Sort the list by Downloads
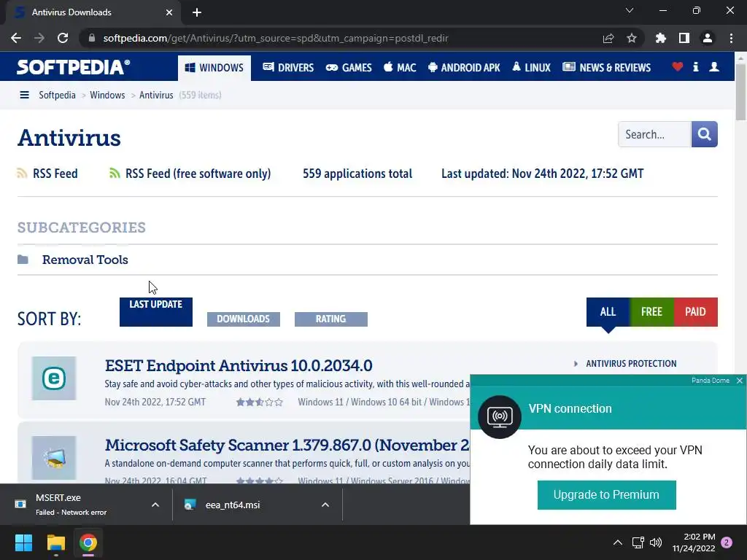The image size is (747, 560). coord(244,319)
